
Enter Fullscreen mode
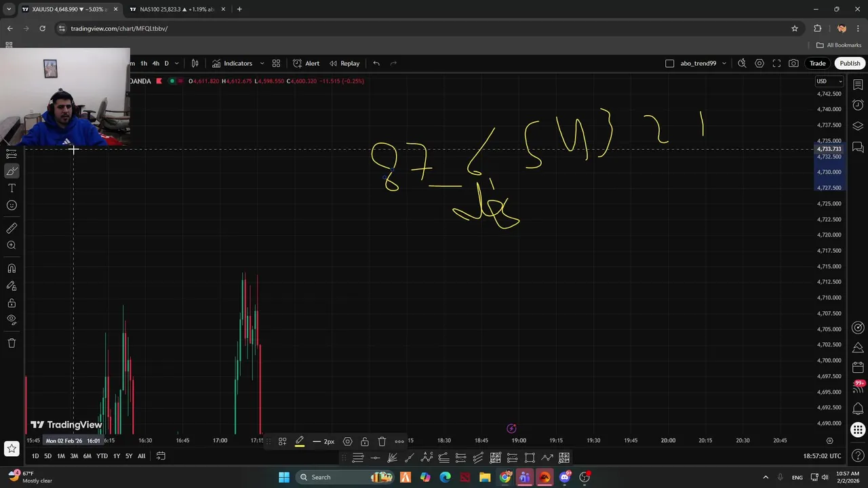pos(776,63)
